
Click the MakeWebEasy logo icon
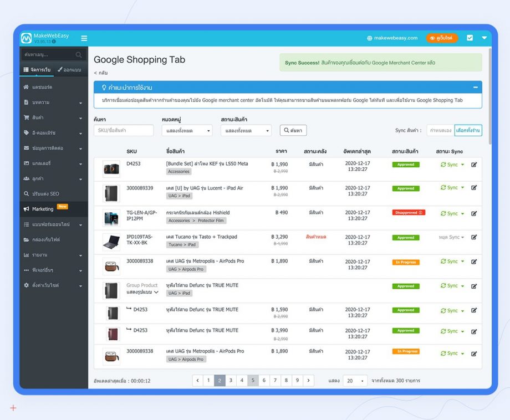[27, 38]
